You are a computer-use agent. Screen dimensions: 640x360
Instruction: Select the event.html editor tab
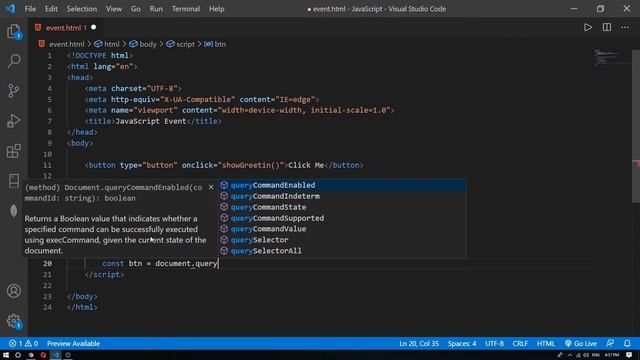pyautogui.click(x=65, y=27)
